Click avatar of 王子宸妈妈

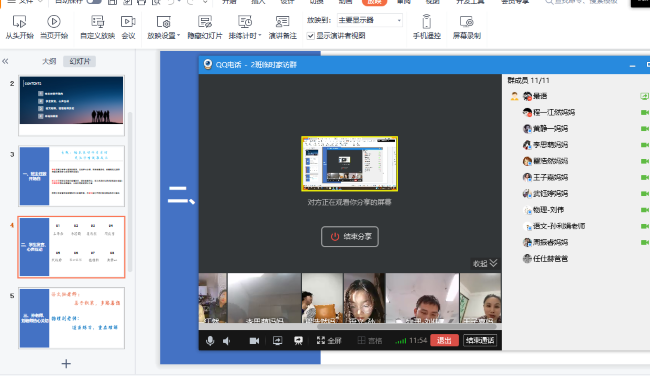click(527, 177)
